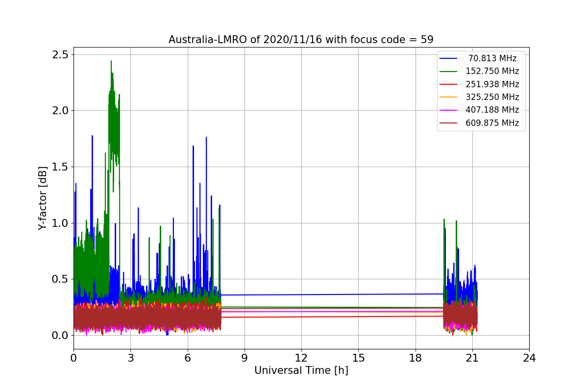588x392 pixels.
Task: Click the Y-factor [dB] axis label
Action: point(43,198)
